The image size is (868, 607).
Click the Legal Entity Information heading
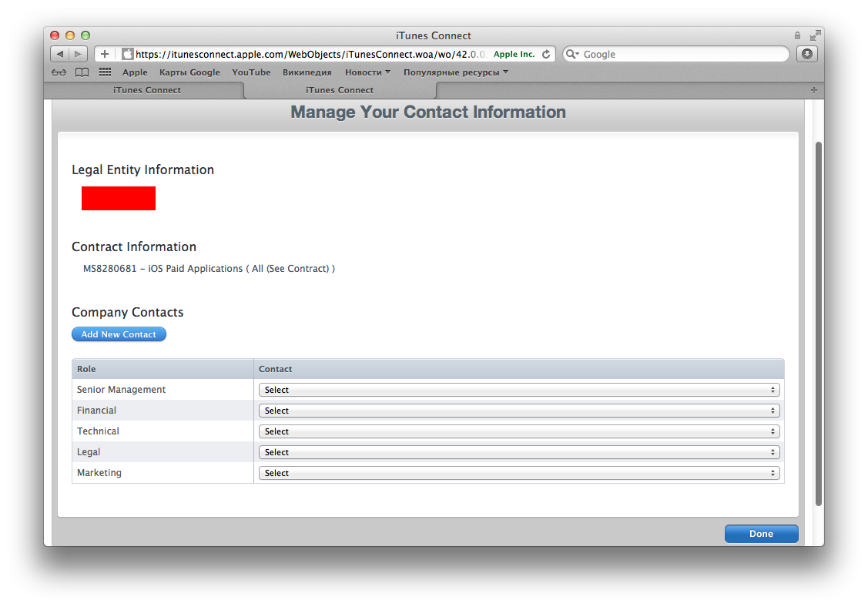pyautogui.click(x=142, y=169)
